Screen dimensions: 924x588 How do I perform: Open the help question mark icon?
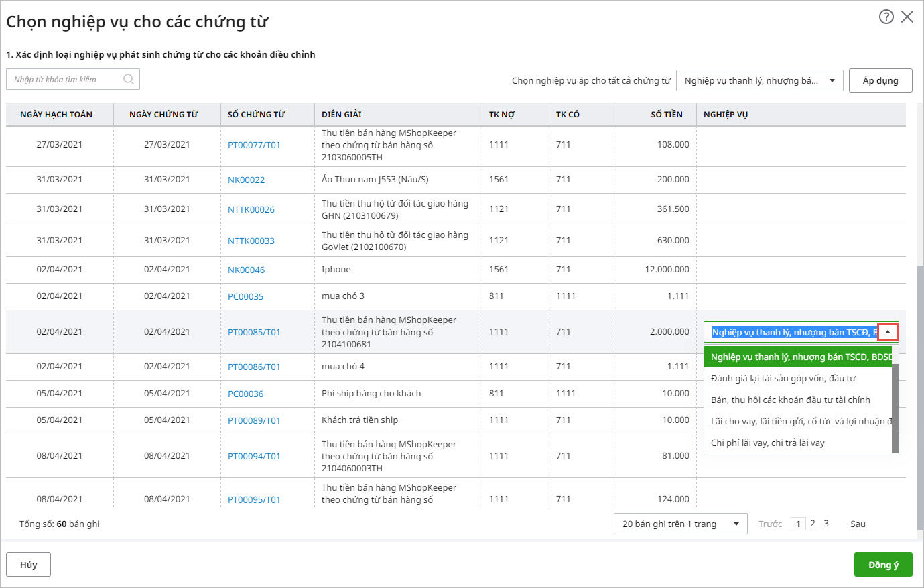coord(886,17)
